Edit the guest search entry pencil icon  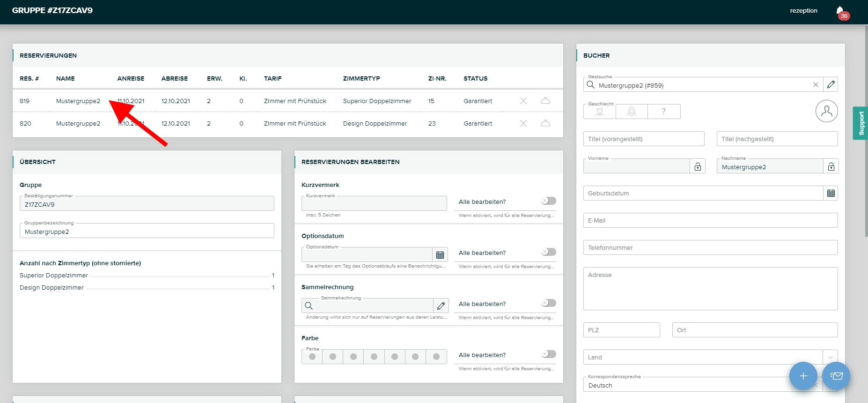831,85
